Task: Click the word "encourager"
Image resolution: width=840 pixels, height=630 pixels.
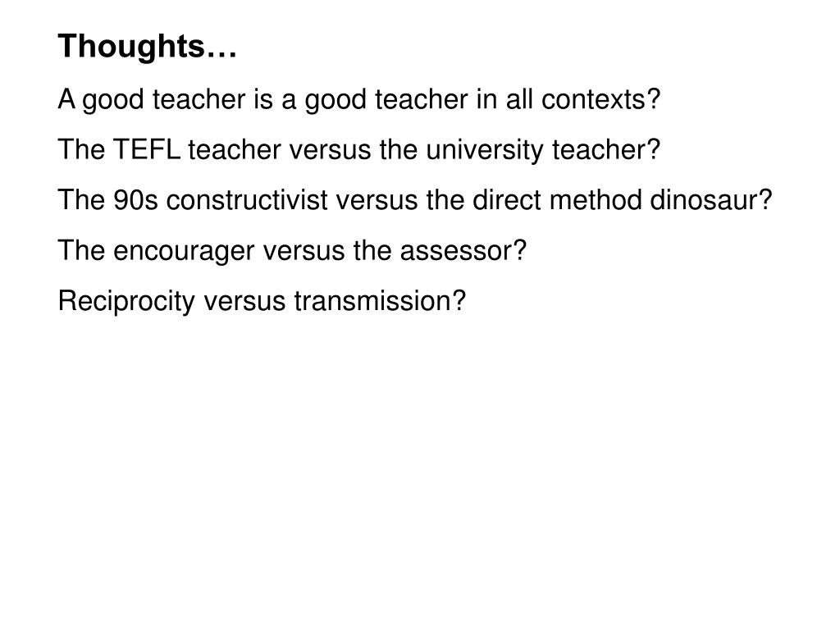Action: tap(184, 251)
